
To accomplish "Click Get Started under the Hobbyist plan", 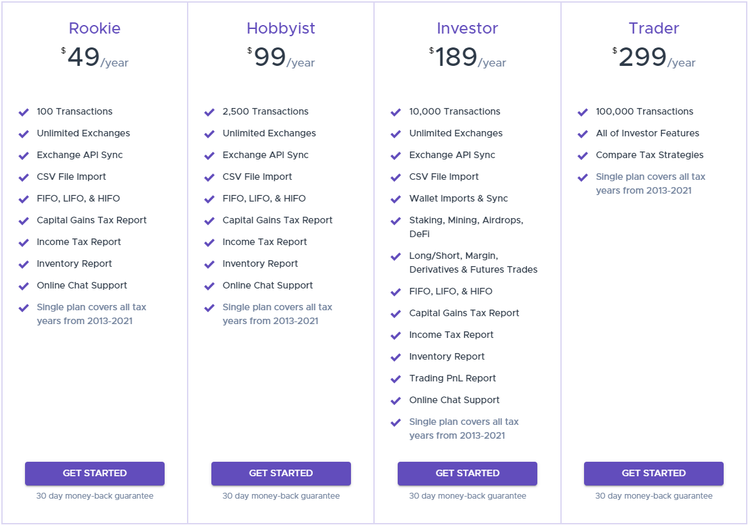I will point(281,473).
